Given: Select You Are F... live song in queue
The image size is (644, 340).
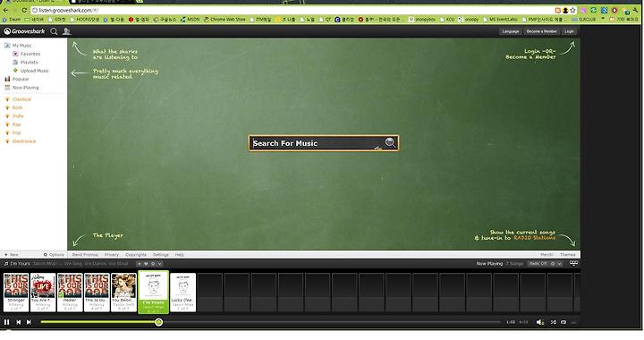Looking at the screenshot, I should (x=43, y=293).
